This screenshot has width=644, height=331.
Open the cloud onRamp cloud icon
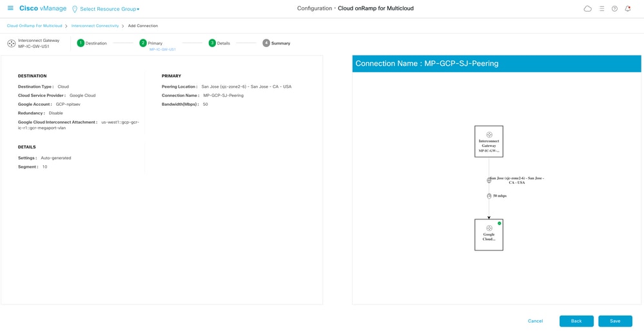tap(587, 8)
